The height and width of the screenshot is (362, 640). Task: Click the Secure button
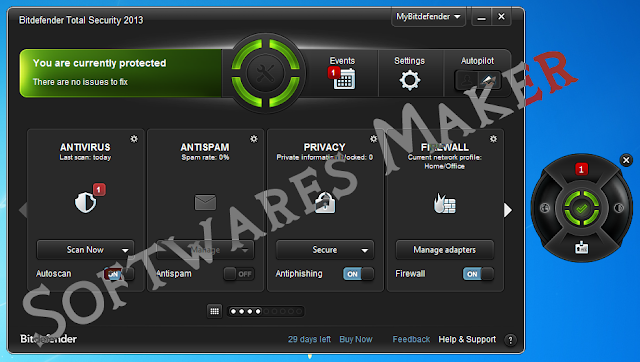tap(324, 250)
